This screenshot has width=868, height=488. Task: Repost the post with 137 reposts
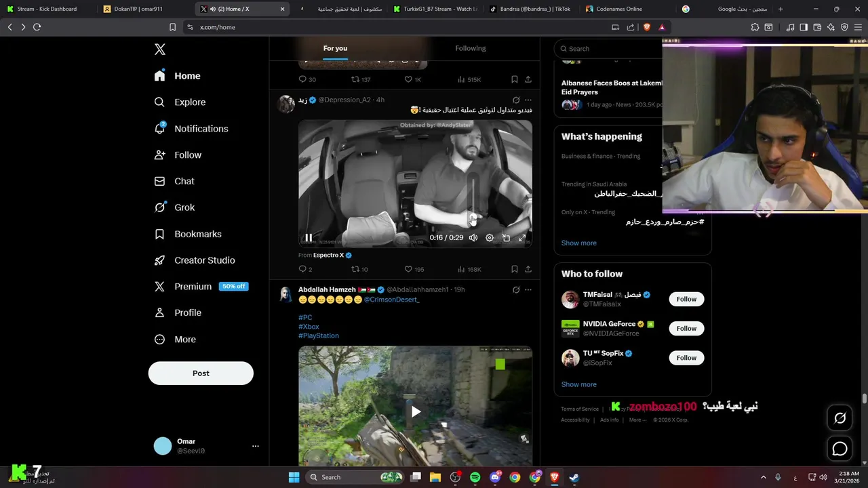[361, 79]
